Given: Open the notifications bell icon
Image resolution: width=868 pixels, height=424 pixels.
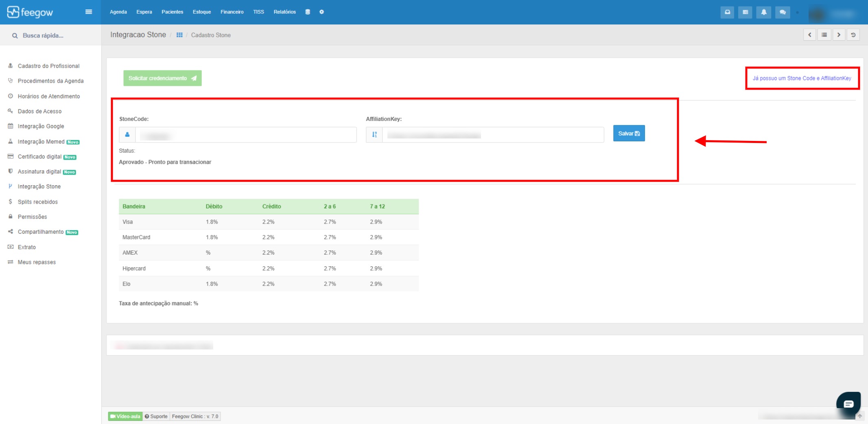Looking at the screenshot, I should click(764, 12).
